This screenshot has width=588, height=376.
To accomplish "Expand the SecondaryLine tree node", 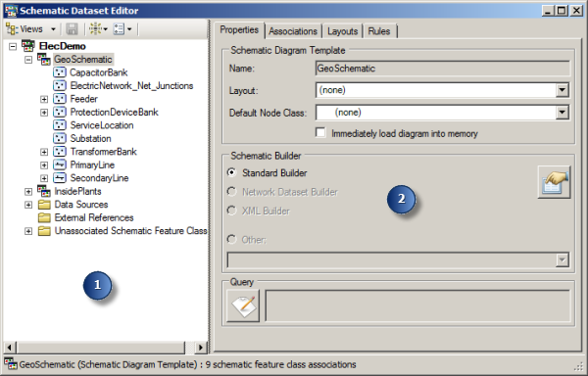I will click(x=44, y=178).
